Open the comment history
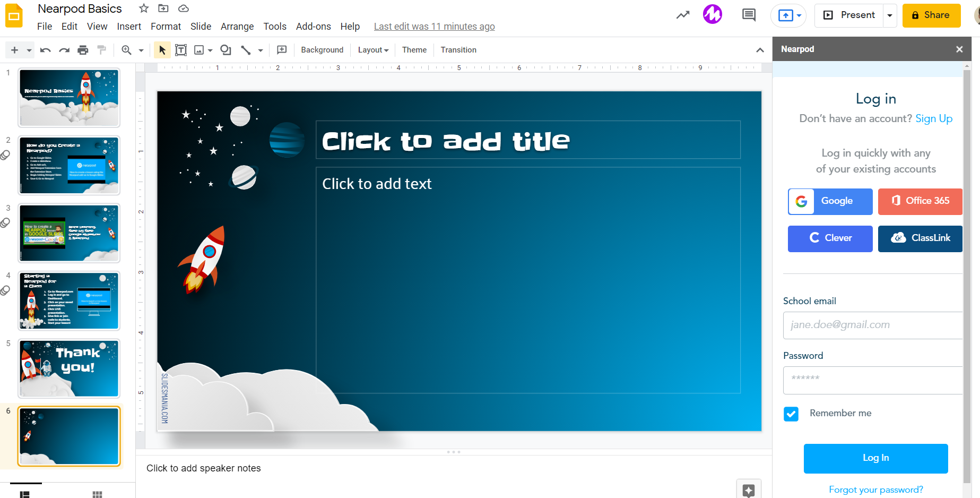Image resolution: width=980 pixels, height=498 pixels. 749,15
